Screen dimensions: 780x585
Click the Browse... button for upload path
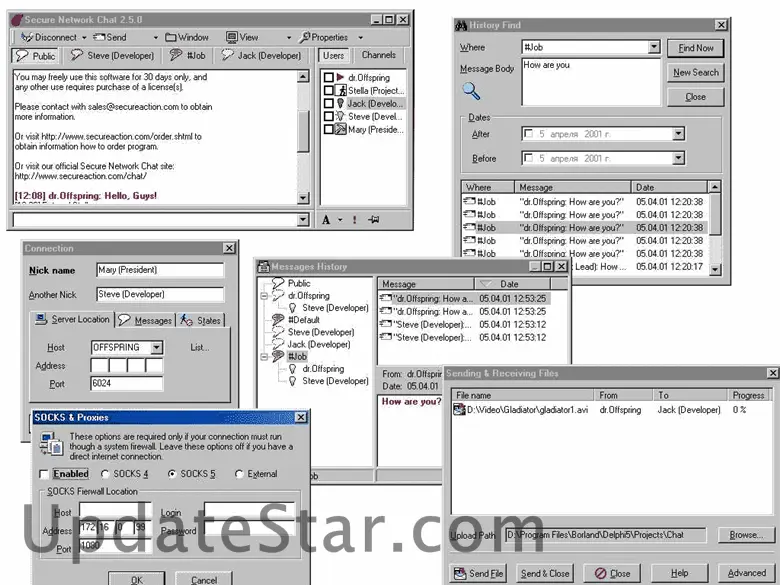tap(746, 535)
